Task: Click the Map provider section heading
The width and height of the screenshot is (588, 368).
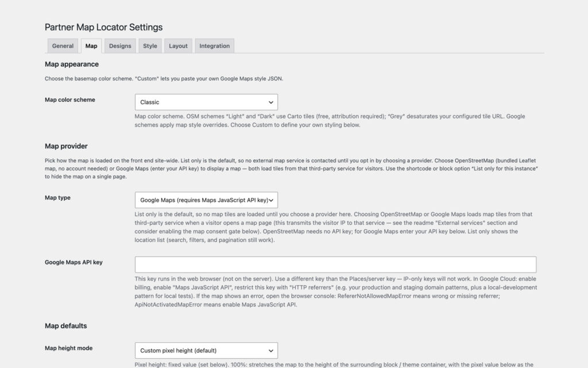Action: point(66,146)
